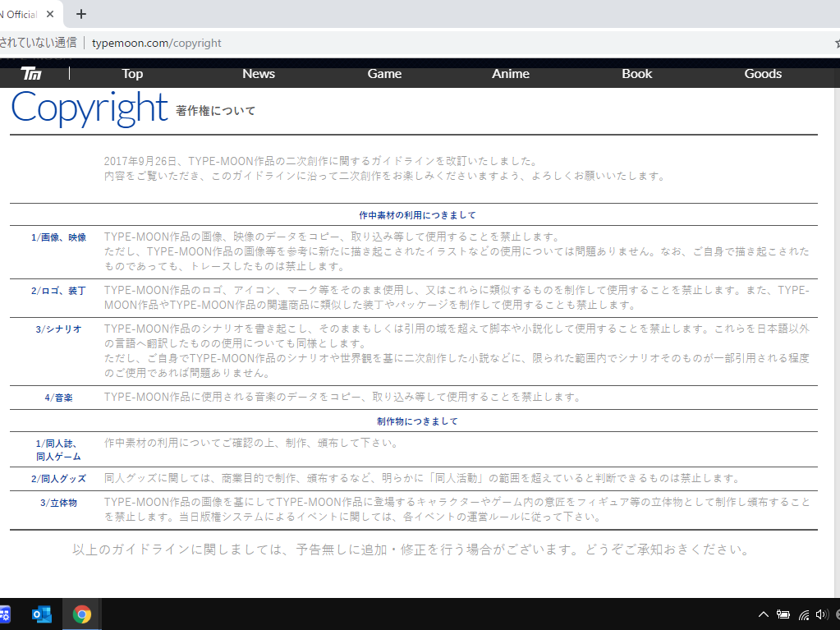Open a new browser tab
The height and width of the screenshot is (630, 840).
point(80,14)
